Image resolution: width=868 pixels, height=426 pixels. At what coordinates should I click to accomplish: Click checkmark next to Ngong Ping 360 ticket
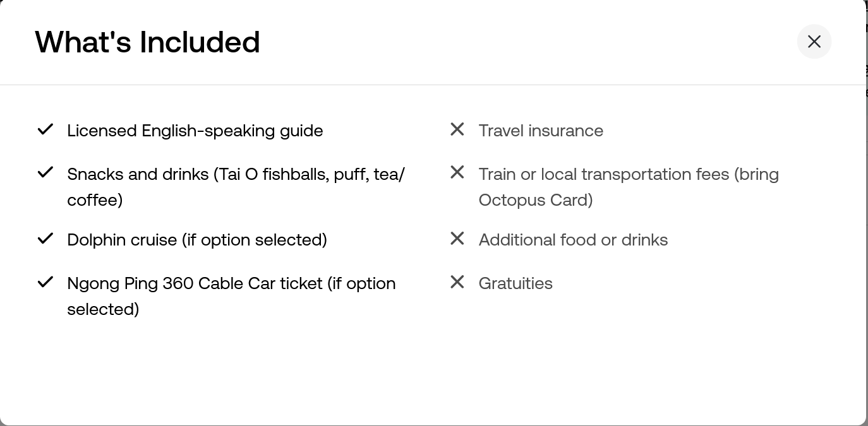pyautogui.click(x=45, y=282)
